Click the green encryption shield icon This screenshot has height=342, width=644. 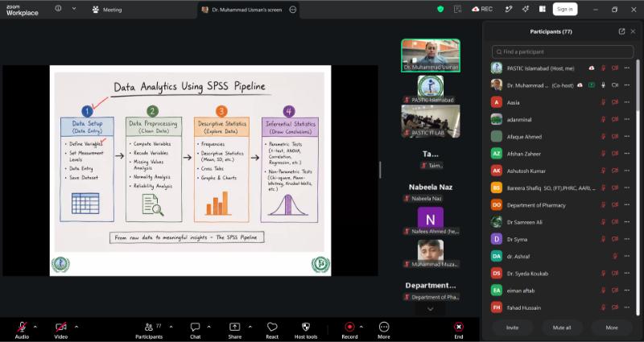[x=440, y=9]
